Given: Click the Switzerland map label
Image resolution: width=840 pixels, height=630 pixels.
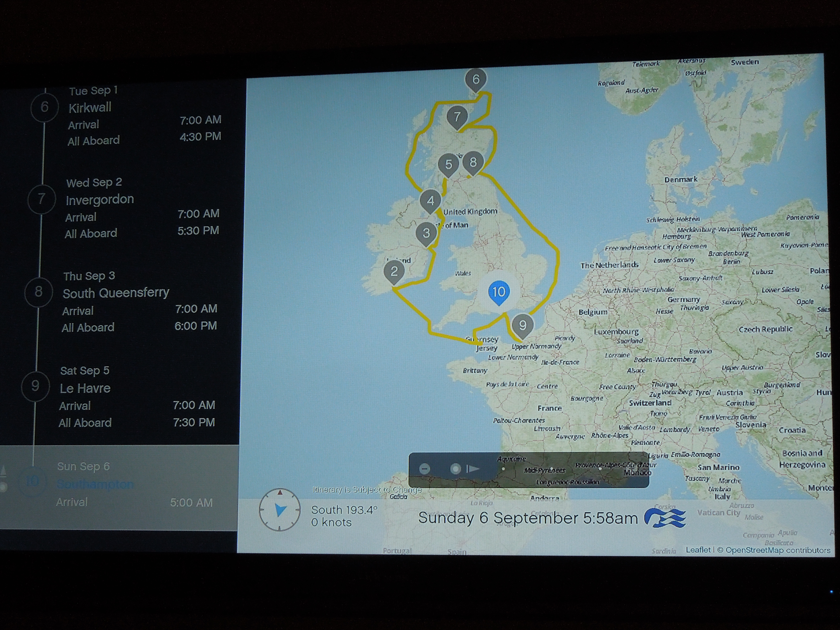Looking at the screenshot, I should pyautogui.click(x=650, y=403).
